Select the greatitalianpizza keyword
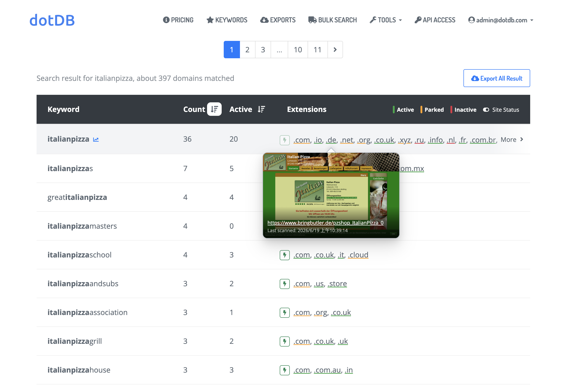The image size is (564, 392). click(x=77, y=197)
